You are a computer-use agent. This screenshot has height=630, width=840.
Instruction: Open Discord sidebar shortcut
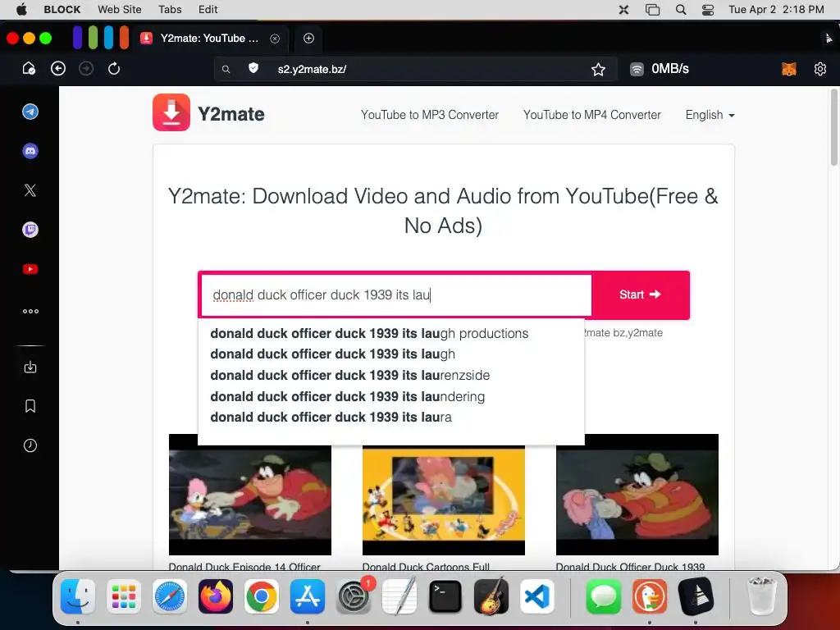tap(30, 151)
